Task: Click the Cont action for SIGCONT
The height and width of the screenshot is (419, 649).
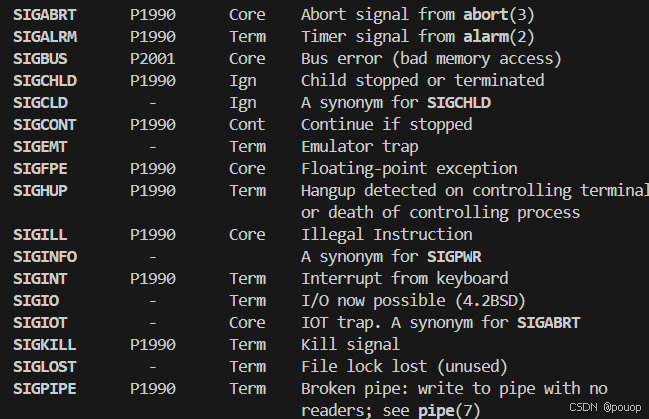Action: pos(247,125)
